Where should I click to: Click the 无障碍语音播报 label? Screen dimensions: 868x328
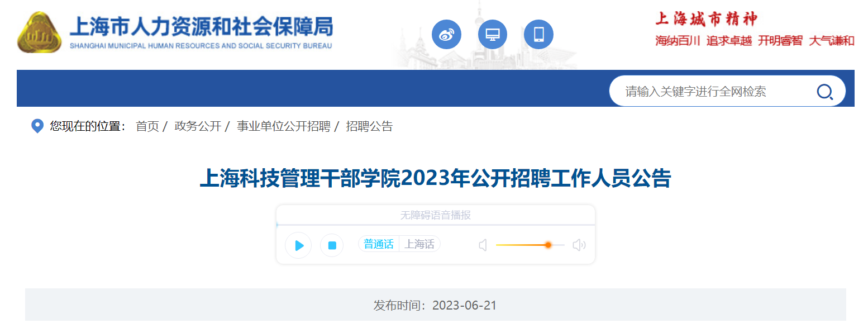tap(436, 215)
